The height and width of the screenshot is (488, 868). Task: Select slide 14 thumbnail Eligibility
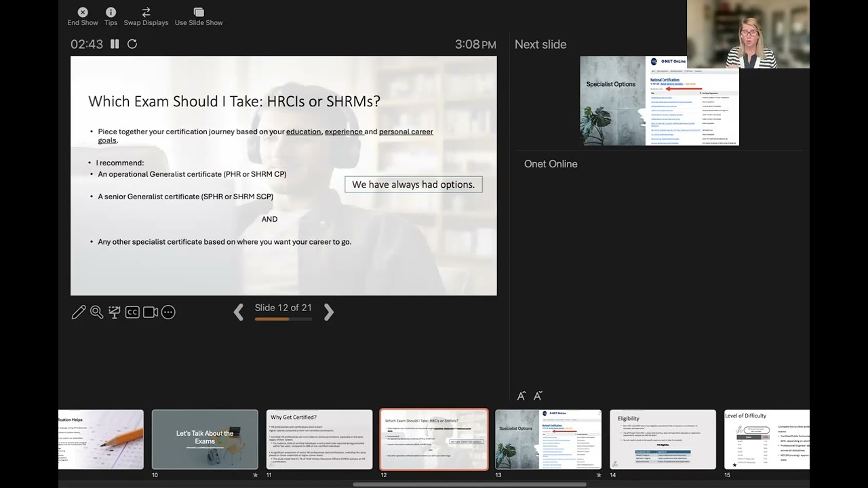click(x=663, y=439)
